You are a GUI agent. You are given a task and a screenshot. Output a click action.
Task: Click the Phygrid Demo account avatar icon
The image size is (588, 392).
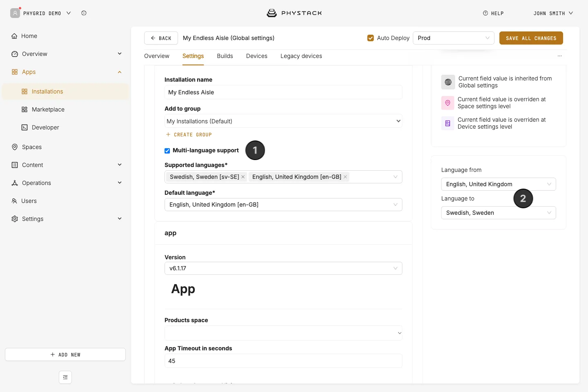pyautogui.click(x=15, y=13)
